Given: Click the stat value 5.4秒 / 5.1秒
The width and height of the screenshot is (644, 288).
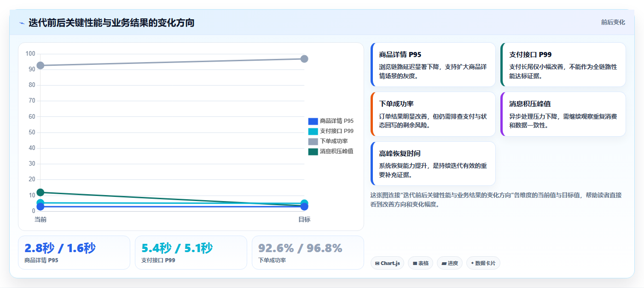Looking at the screenshot, I should [177, 248].
